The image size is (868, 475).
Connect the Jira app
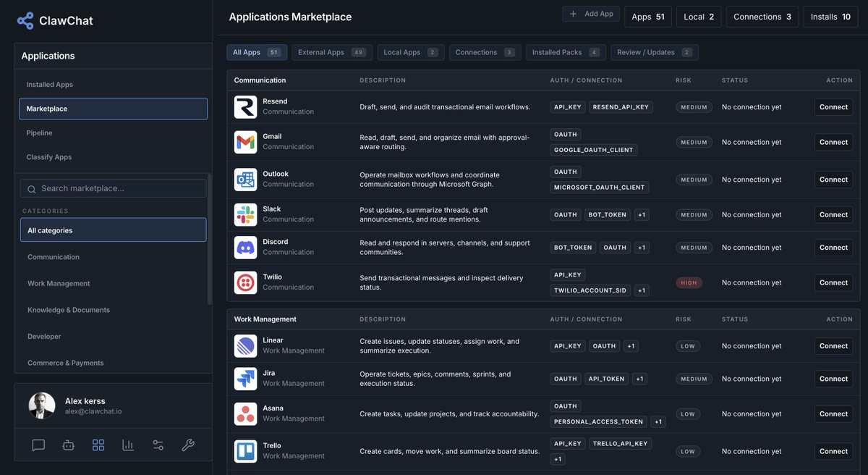click(833, 379)
